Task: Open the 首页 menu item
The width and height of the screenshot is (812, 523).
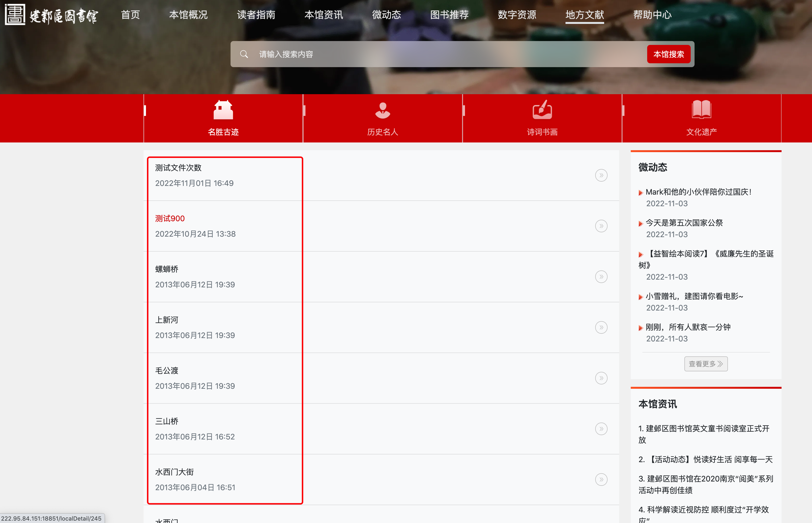Action: coord(130,14)
